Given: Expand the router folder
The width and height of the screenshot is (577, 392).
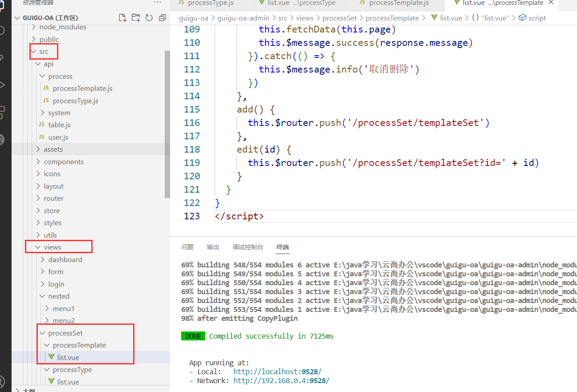Looking at the screenshot, I should click(x=38, y=198).
